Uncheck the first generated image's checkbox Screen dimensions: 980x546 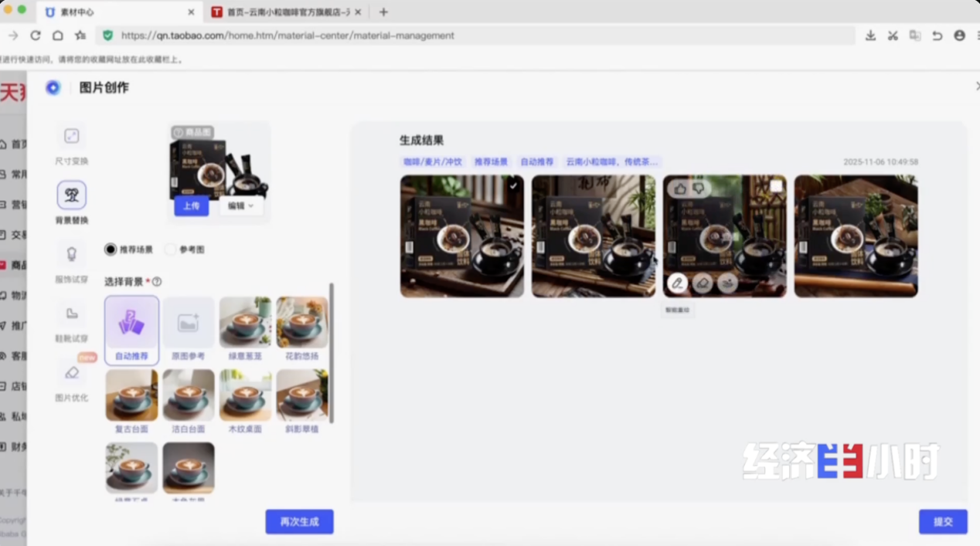pyautogui.click(x=513, y=185)
